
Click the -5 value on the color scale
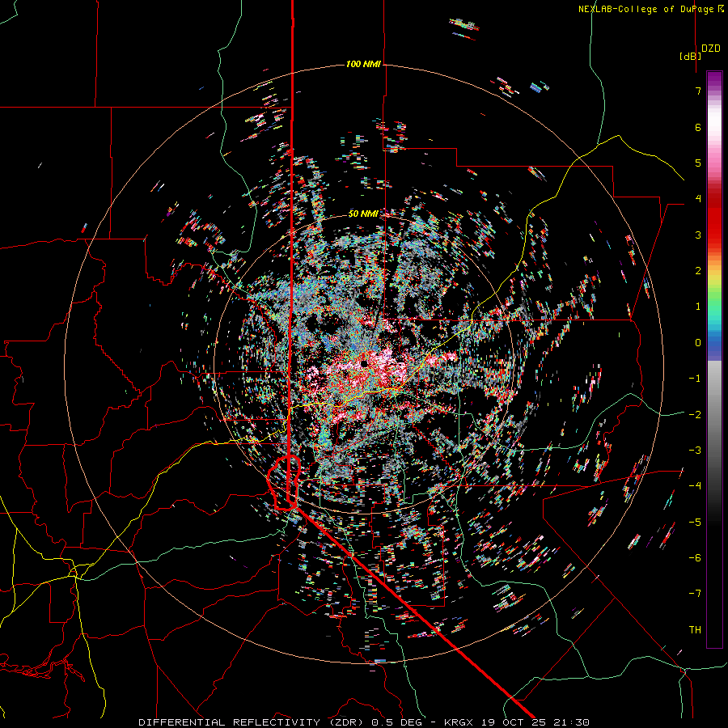pos(695,522)
